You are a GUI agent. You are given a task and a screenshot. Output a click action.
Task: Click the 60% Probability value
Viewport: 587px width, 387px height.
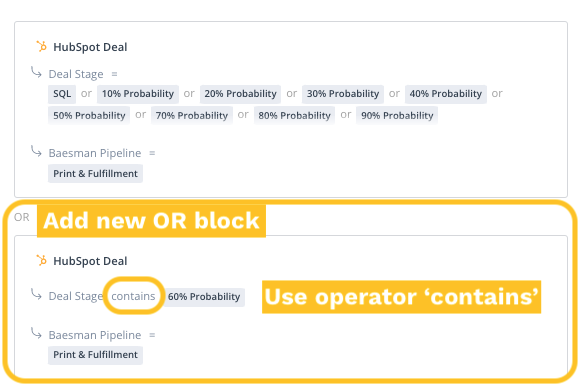click(x=204, y=297)
